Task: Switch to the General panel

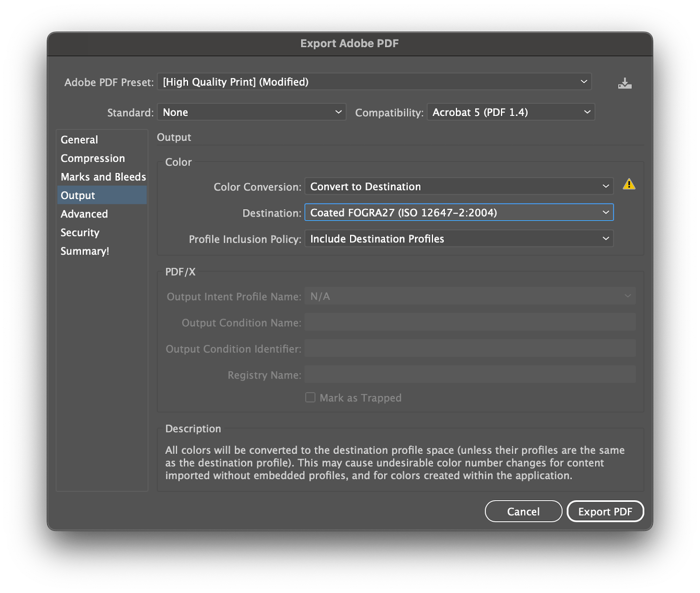Action: (x=102, y=140)
